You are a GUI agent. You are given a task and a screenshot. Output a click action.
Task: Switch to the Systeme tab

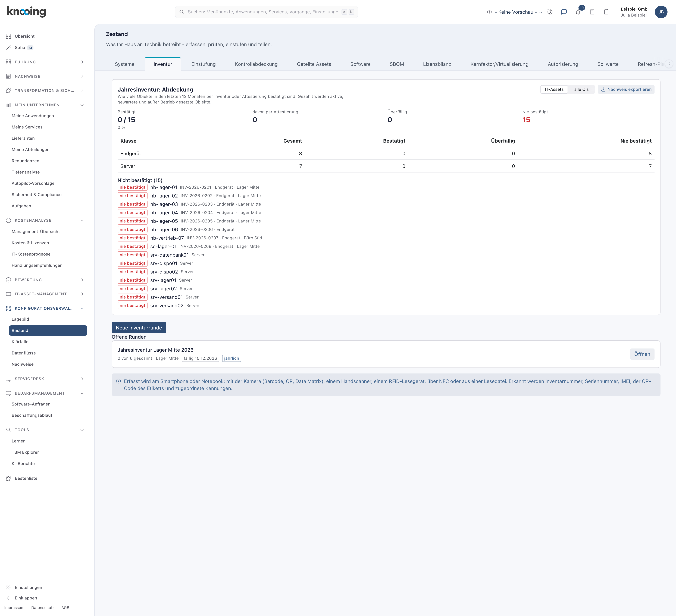[124, 64]
